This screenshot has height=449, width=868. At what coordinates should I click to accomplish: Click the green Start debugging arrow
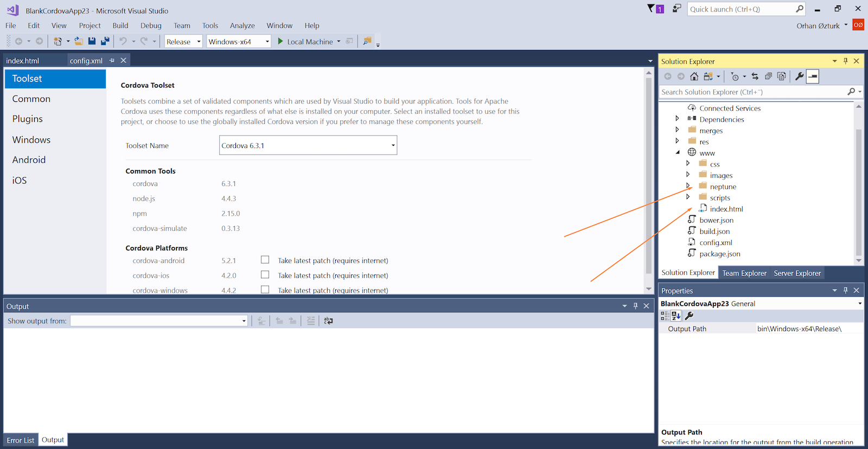pos(280,41)
